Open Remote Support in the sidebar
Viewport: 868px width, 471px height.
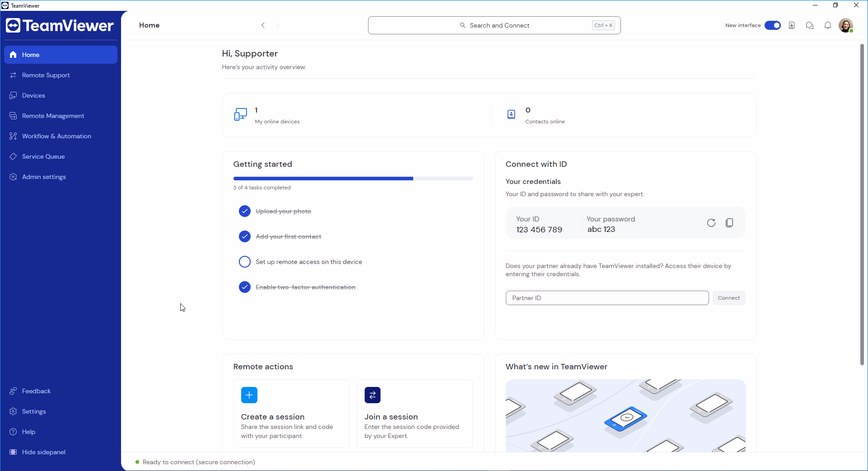point(61,75)
